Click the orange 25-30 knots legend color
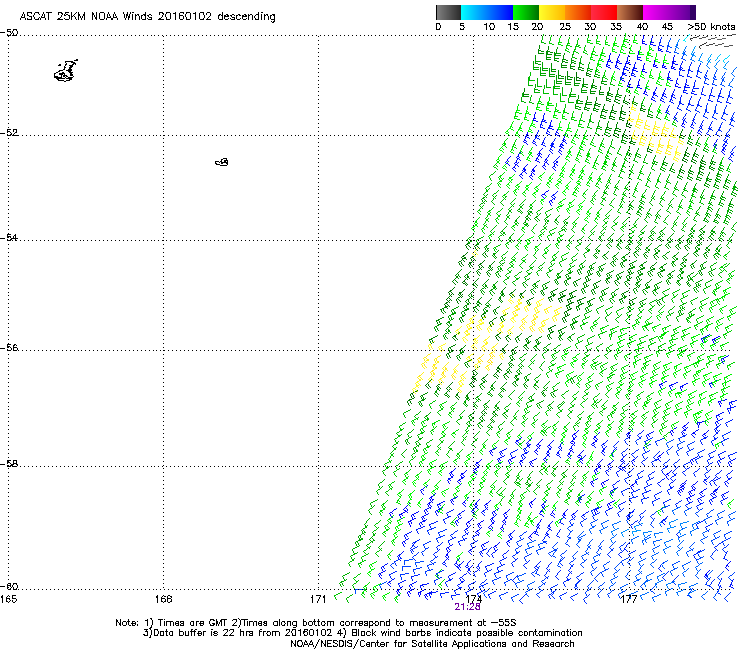The height and width of the screenshot is (650, 740). (x=578, y=12)
